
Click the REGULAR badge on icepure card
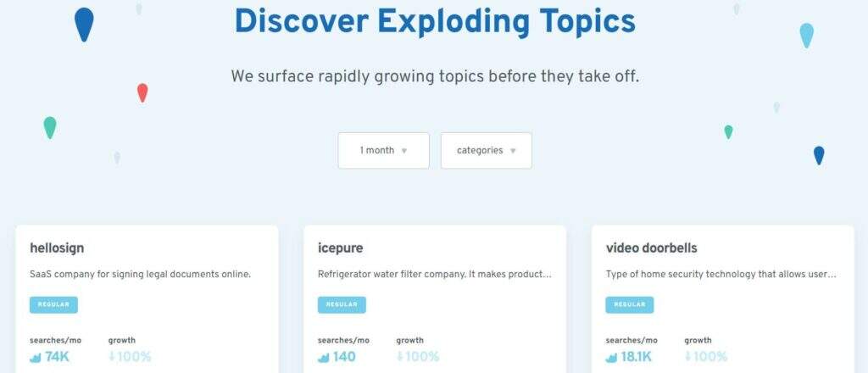[x=342, y=304]
